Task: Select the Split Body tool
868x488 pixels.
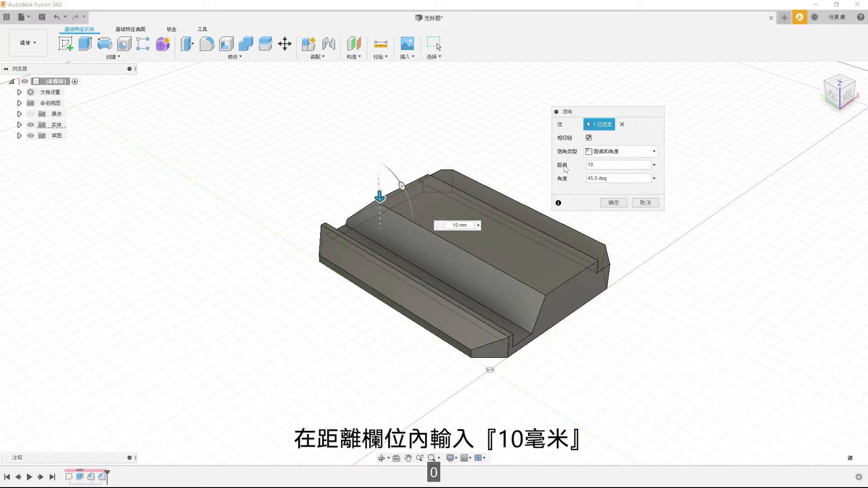Action: pyautogui.click(x=265, y=44)
